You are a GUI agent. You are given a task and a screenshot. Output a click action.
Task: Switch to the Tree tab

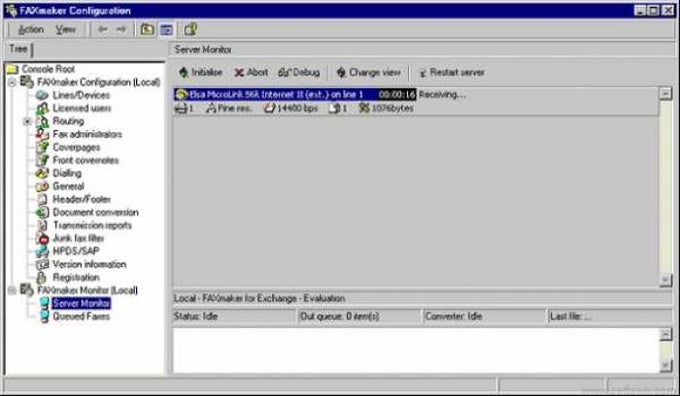pos(19,49)
